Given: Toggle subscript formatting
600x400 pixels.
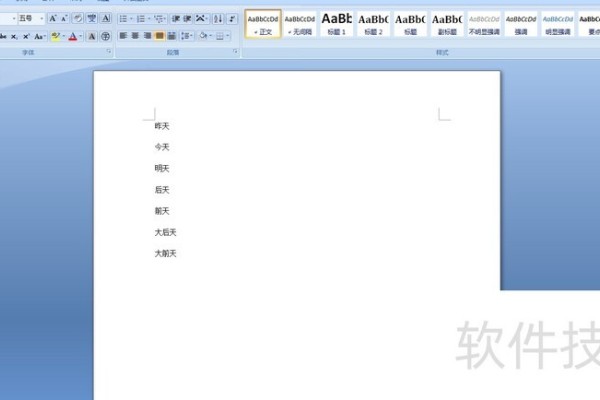Looking at the screenshot, I should pyautogui.click(x=14, y=37).
